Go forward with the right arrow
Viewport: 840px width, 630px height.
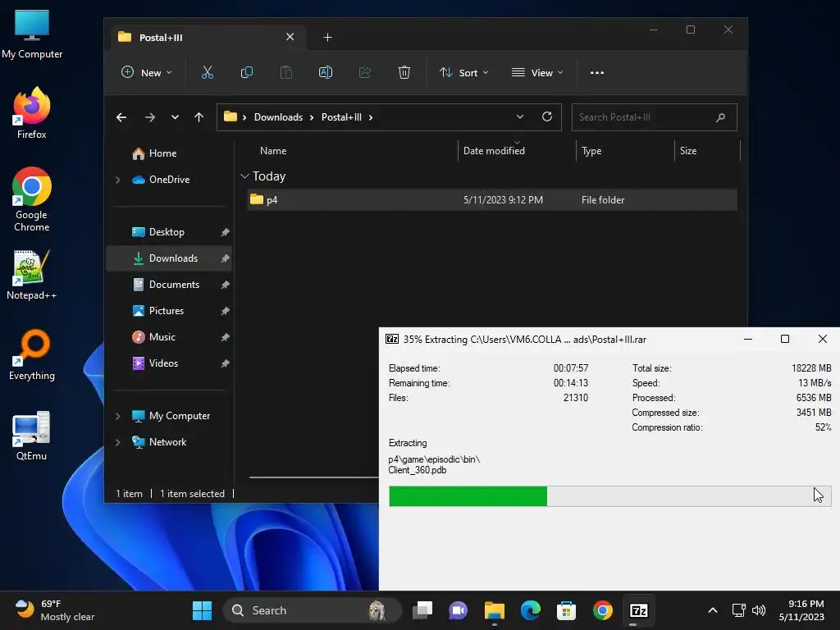point(150,117)
